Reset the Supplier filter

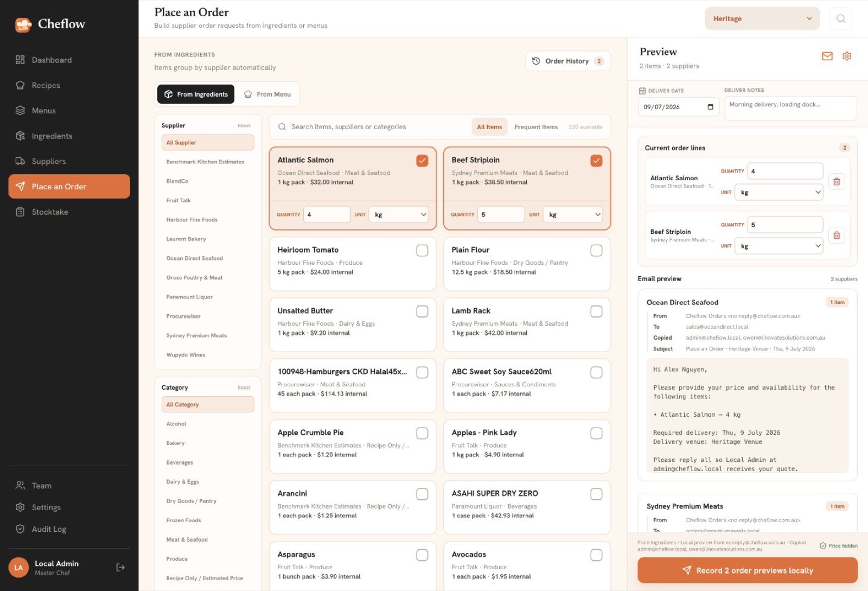244,125
